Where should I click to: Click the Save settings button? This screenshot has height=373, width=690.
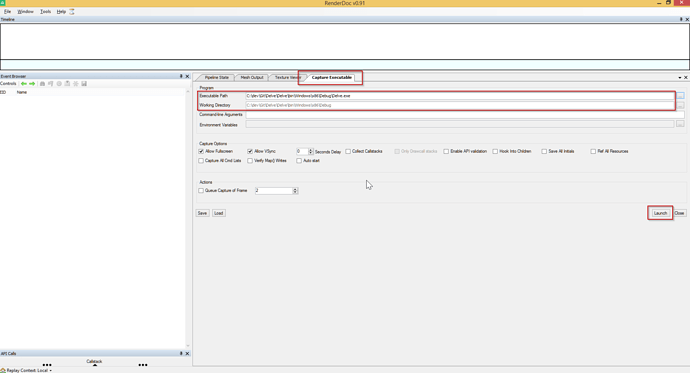(x=202, y=213)
